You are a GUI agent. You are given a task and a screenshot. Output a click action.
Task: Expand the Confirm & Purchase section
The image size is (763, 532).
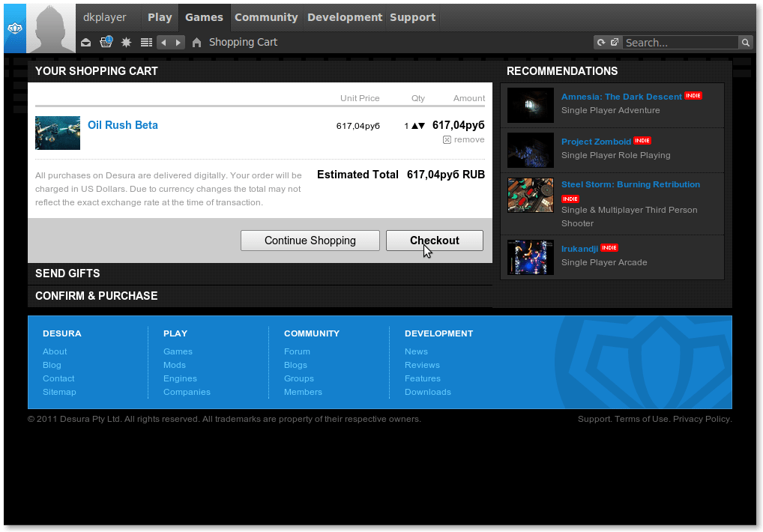tap(260, 296)
